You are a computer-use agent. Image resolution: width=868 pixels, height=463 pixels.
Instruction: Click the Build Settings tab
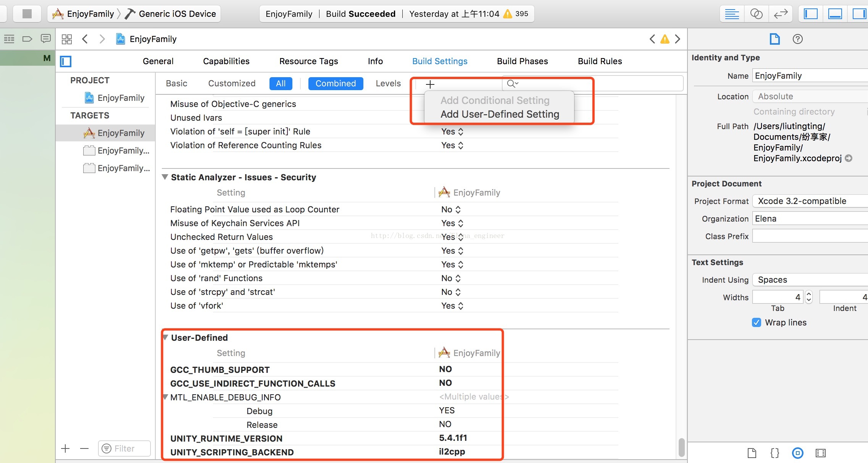pos(440,61)
